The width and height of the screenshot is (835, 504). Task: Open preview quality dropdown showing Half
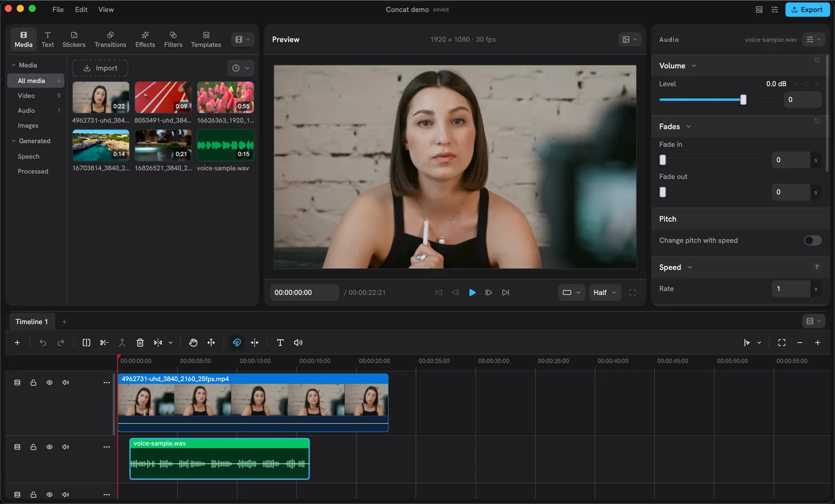604,293
